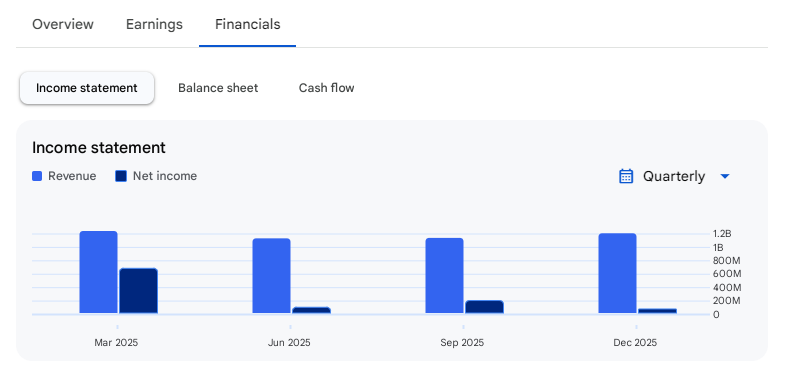Select the Dec 2025 revenue bar
The height and width of the screenshot is (380, 785).
pos(618,273)
